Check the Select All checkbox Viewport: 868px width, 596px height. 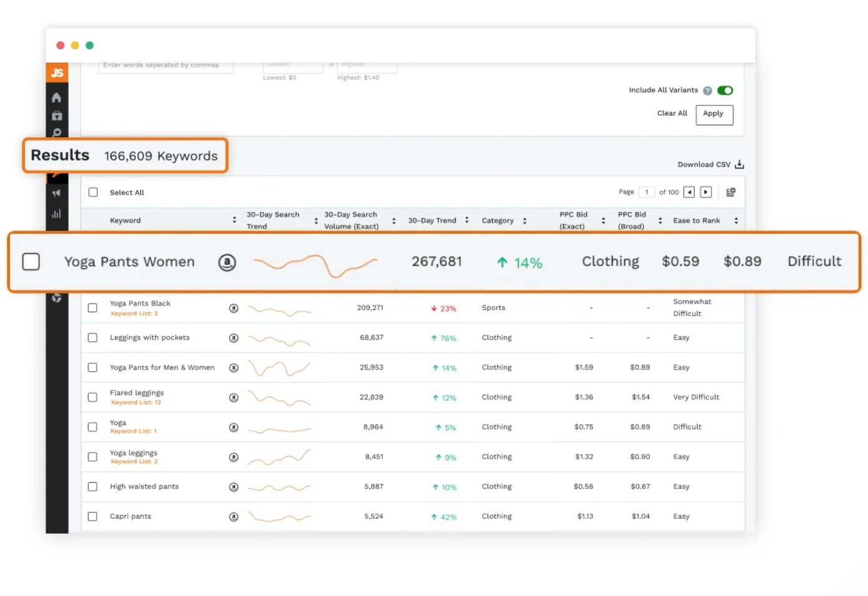click(x=93, y=192)
